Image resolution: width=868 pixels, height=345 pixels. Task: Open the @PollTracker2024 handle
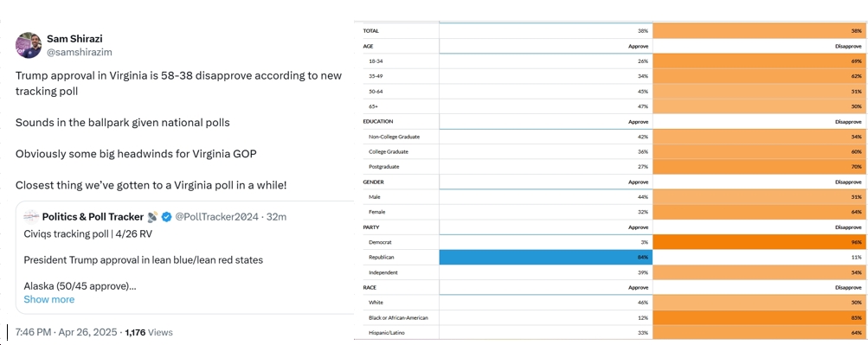click(x=216, y=217)
